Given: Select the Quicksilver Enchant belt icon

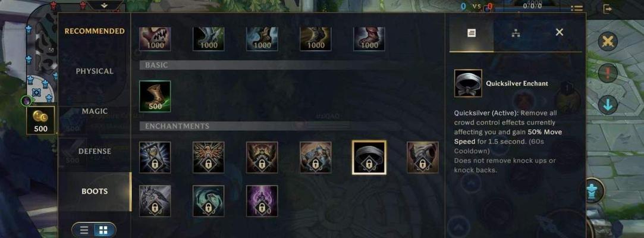Looking at the screenshot, I should click(x=369, y=158).
